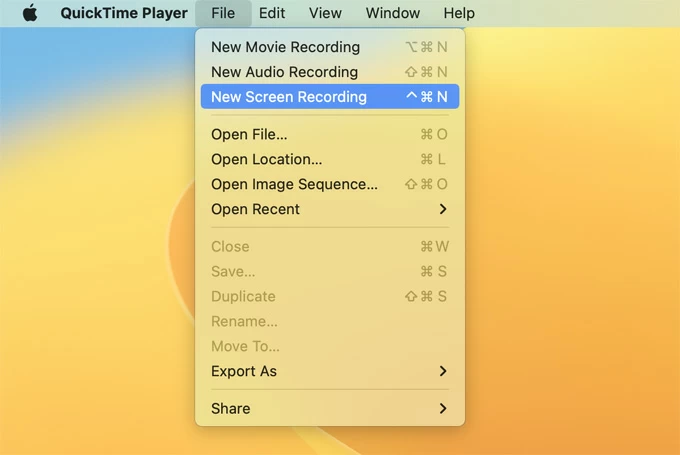Open the Help menu
680x455 pixels.
click(459, 13)
